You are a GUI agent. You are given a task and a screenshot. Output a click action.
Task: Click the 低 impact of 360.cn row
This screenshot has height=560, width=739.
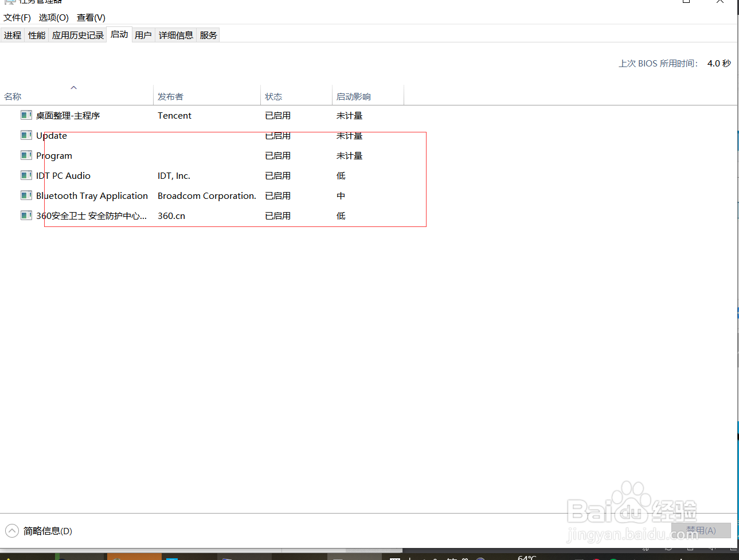[341, 216]
